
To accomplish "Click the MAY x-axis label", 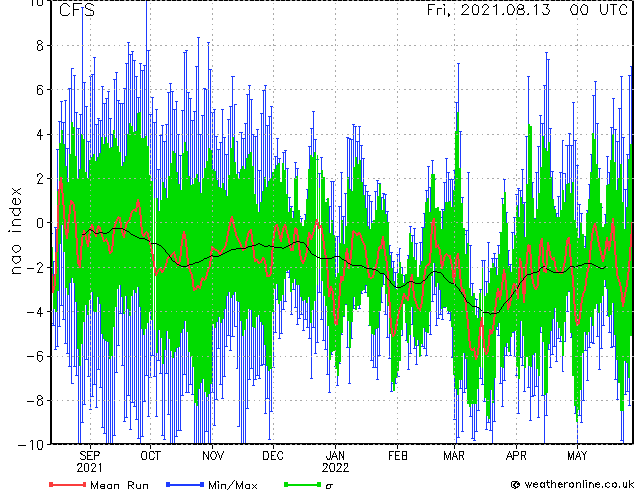I will point(577,456).
